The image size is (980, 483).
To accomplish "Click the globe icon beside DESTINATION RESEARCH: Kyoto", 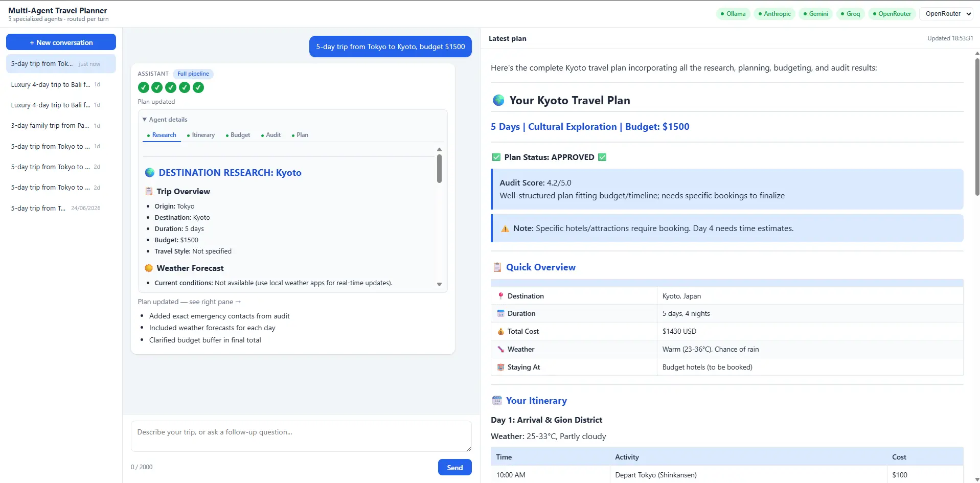I will (150, 173).
